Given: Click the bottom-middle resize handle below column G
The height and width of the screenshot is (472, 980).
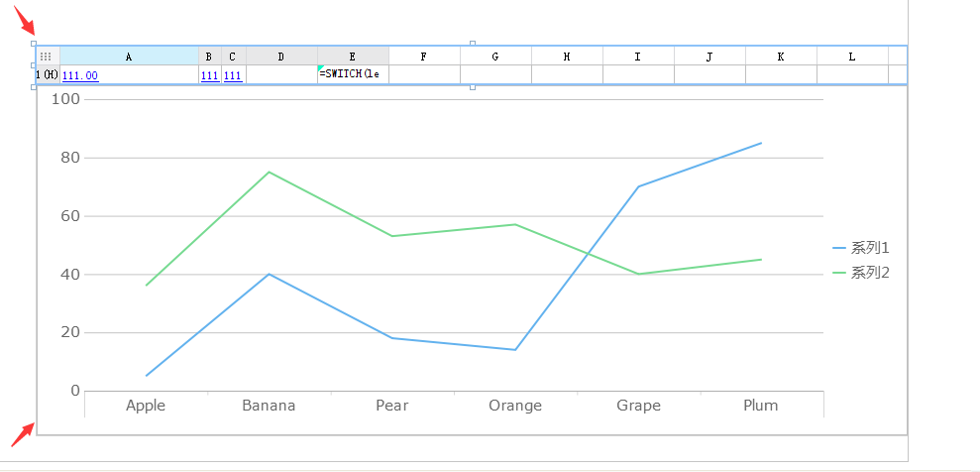Looking at the screenshot, I should tap(472, 87).
